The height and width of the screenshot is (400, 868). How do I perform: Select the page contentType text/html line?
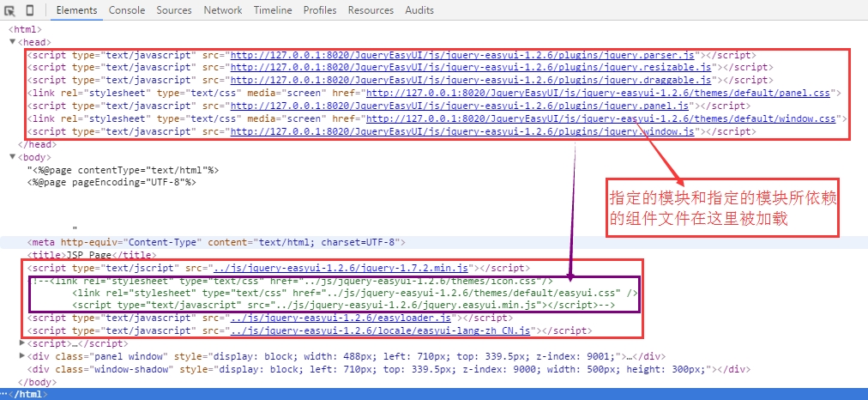coord(123,170)
